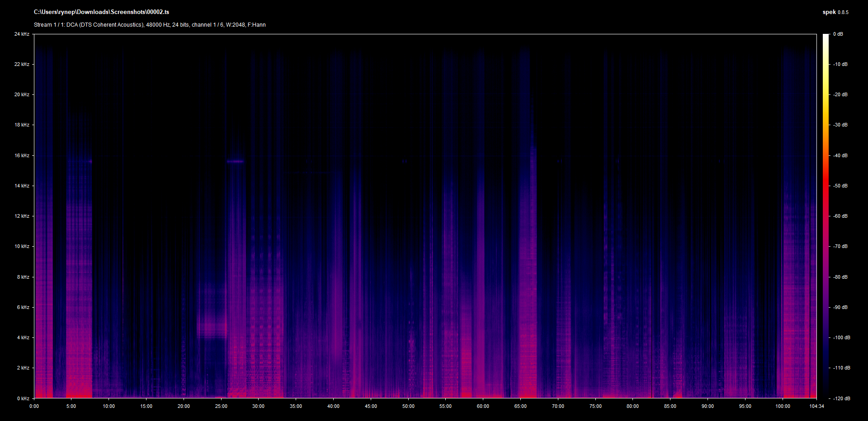Viewport: 868px width, 421px height.
Task: Click the -60 dB scale label
Action: pos(840,216)
